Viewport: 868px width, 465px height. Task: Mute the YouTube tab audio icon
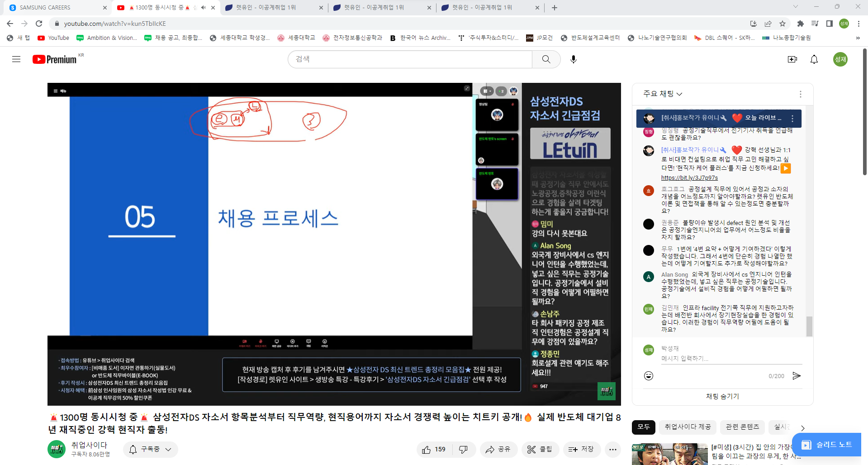point(204,8)
